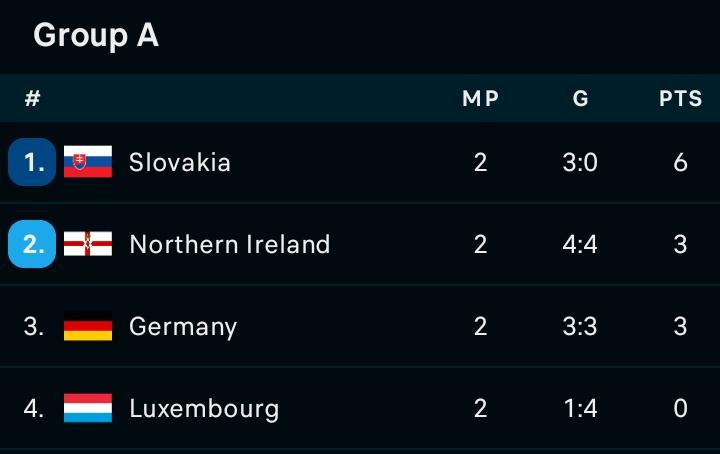Click Northern Ireland's 4:4 goals value

pos(580,244)
